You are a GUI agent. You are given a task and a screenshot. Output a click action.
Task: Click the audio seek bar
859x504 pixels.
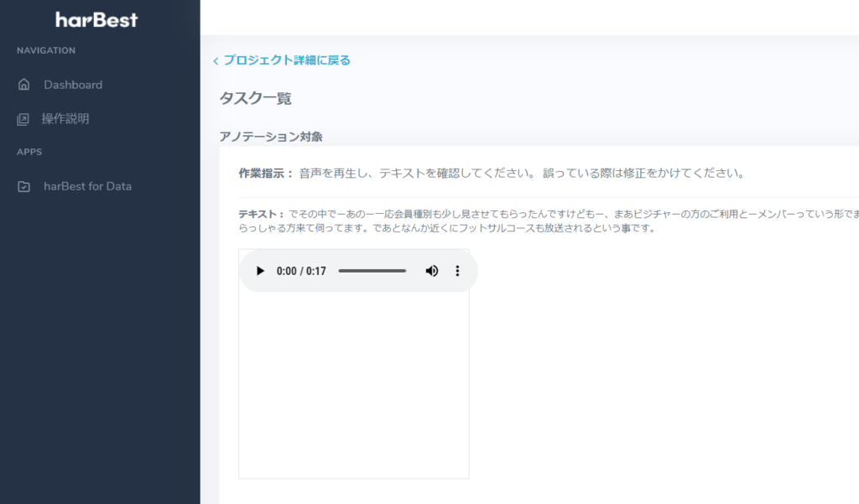(x=372, y=271)
